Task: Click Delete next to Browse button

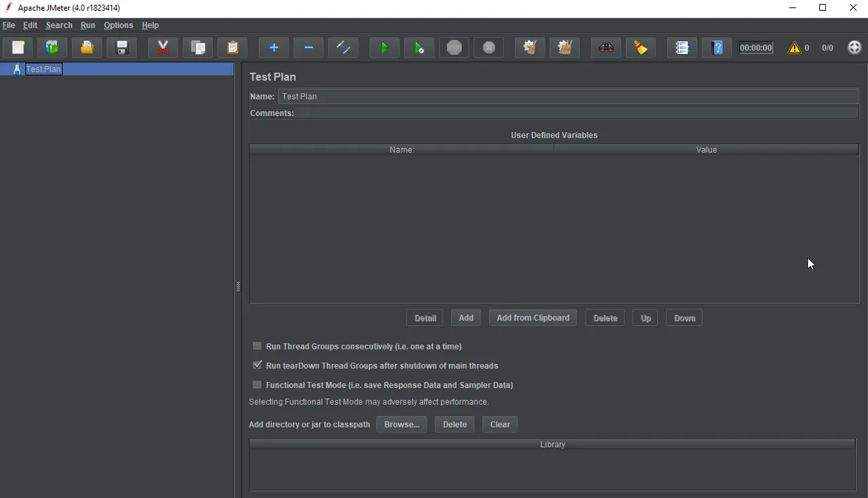Action: 454,424
